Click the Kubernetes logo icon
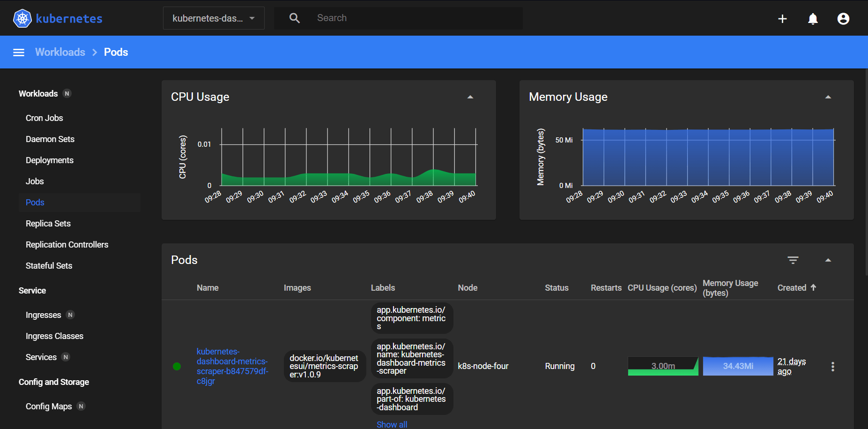 (x=22, y=18)
